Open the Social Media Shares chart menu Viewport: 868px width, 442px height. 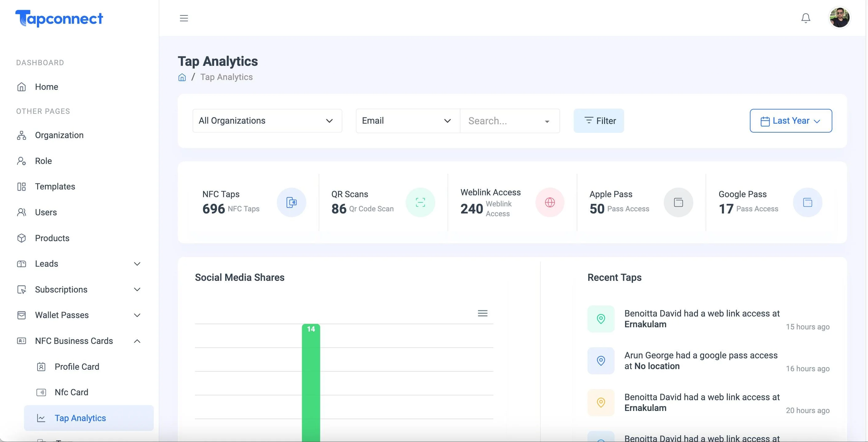pyautogui.click(x=483, y=313)
